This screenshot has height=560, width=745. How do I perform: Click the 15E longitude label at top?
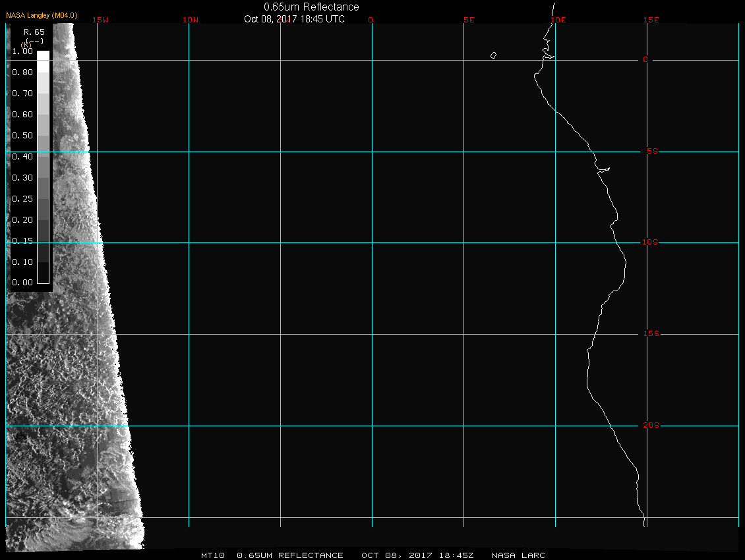651,20
